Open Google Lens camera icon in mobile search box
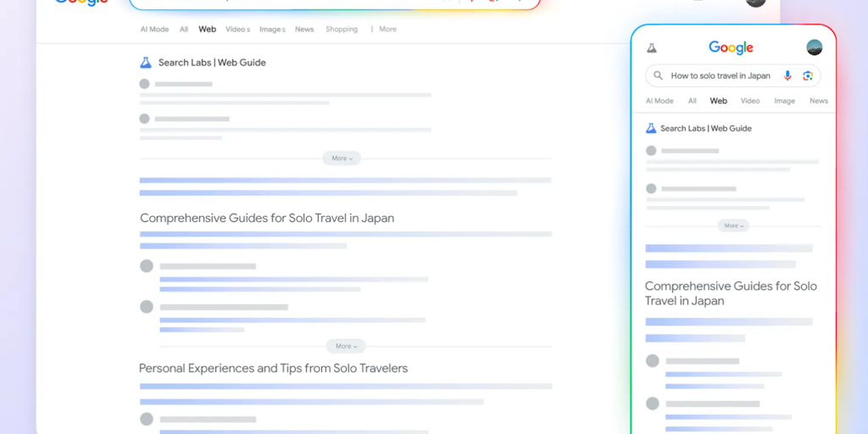Image resolution: width=868 pixels, height=434 pixels. pos(808,75)
